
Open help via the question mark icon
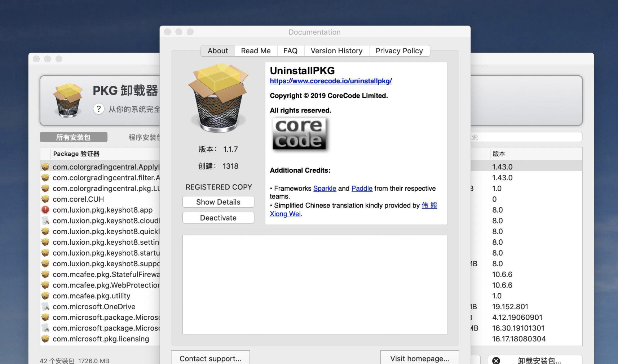click(99, 109)
